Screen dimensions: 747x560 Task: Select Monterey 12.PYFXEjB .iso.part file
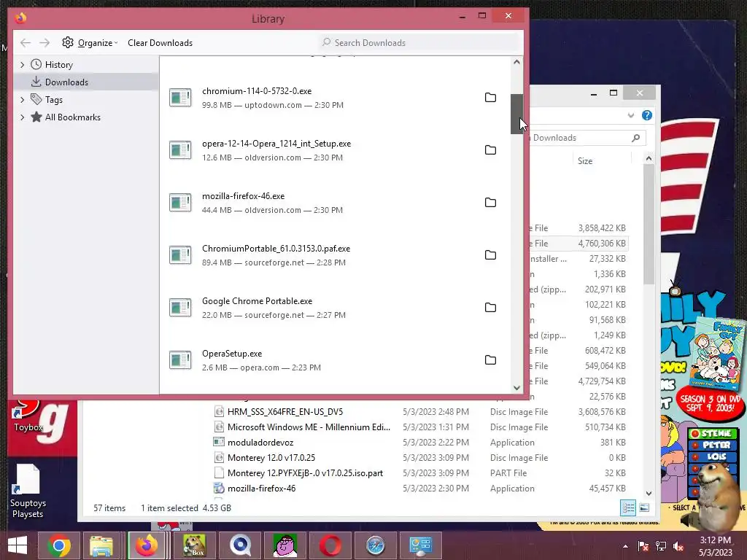pyautogui.click(x=305, y=472)
